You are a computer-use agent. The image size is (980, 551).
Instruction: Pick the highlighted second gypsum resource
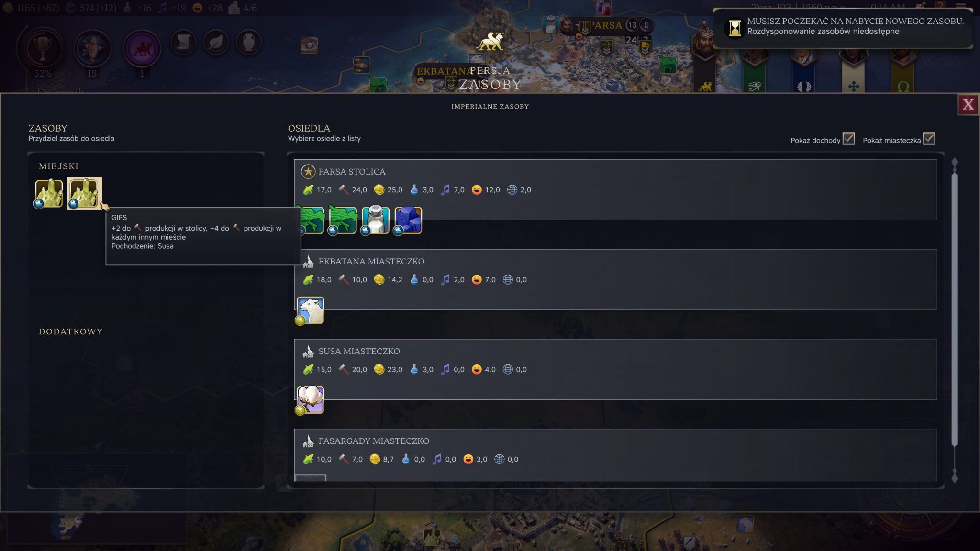85,193
